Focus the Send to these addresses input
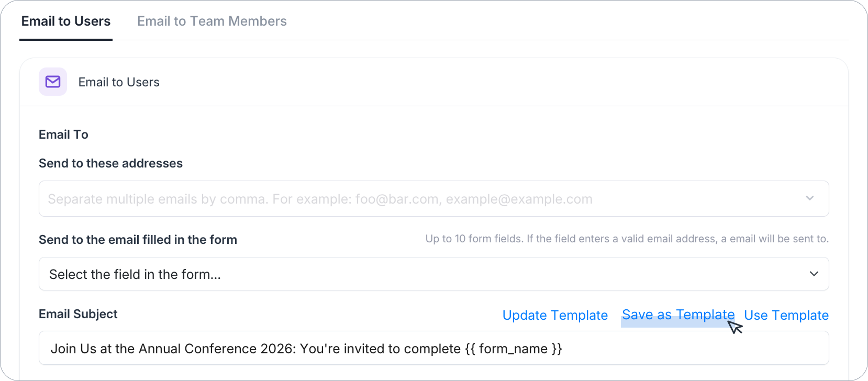The height and width of the screenshot is (381, 868). coord(433,198)
